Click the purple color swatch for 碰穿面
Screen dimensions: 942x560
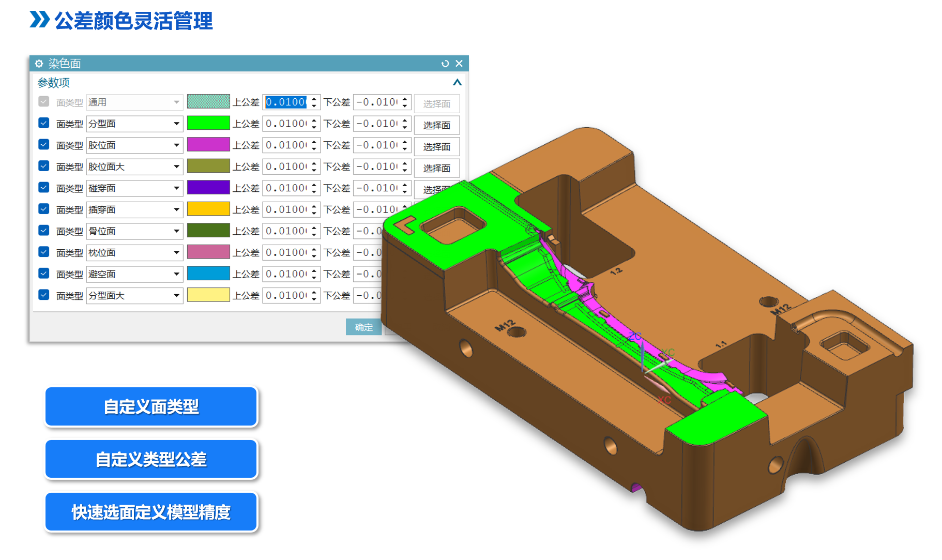tap(208, 188)
